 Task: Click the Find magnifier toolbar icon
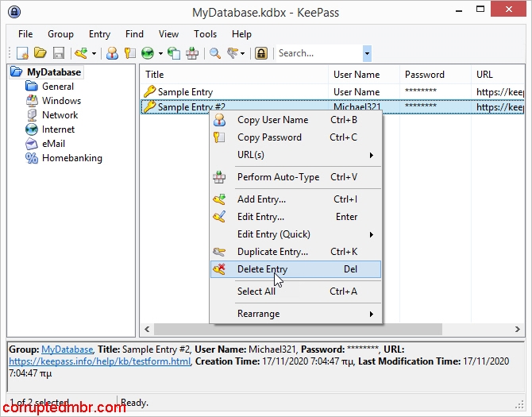point(215,53)
